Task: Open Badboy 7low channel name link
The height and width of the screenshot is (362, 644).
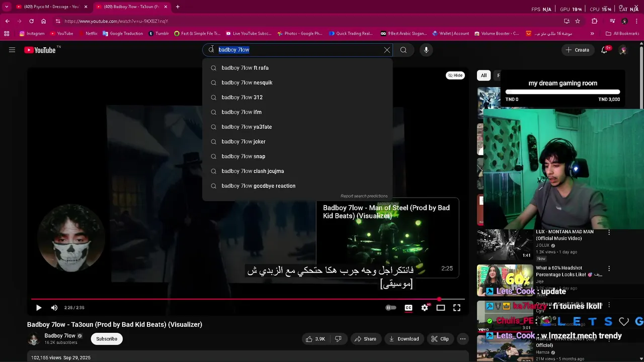Action: tap(60, 336)
